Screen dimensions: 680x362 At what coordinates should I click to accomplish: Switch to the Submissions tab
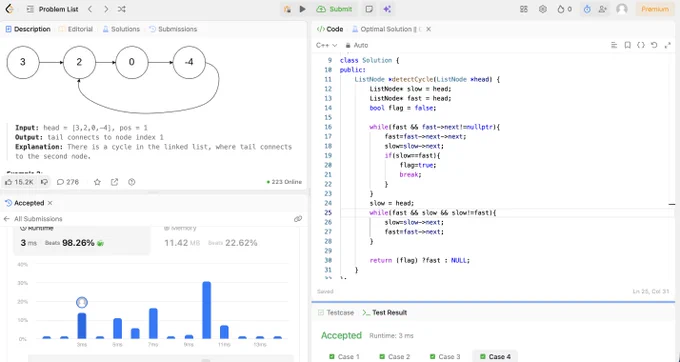click(173, 29)
